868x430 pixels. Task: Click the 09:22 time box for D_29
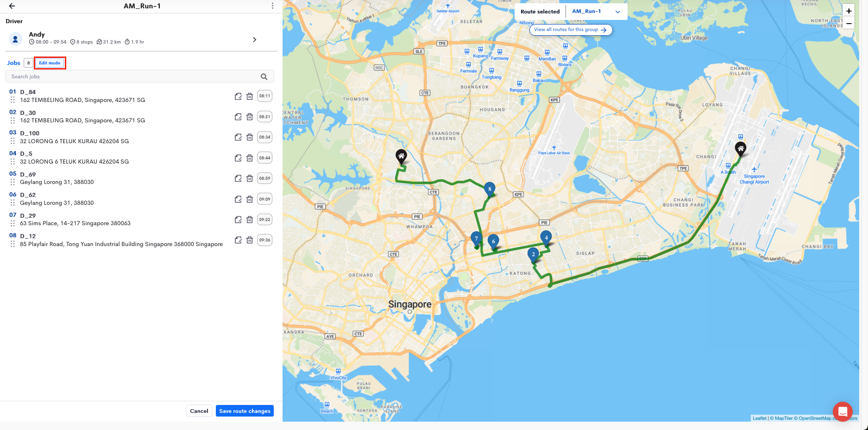264,220
